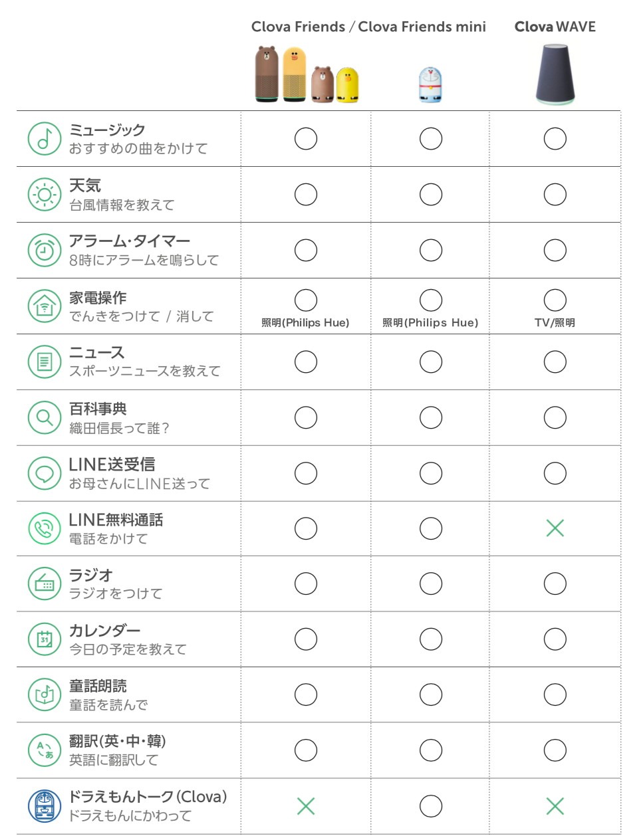
Task: Click the tall Brown bear speaker image
Action: pos(267,74)
